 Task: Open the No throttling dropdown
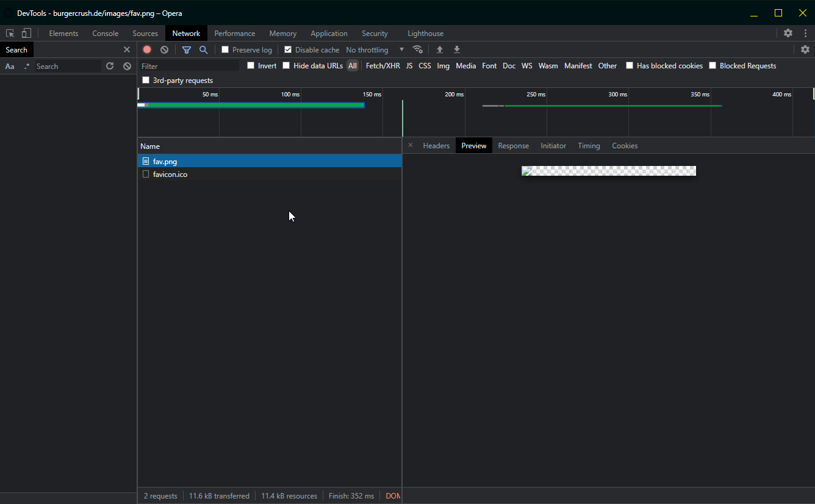(375, 50)
